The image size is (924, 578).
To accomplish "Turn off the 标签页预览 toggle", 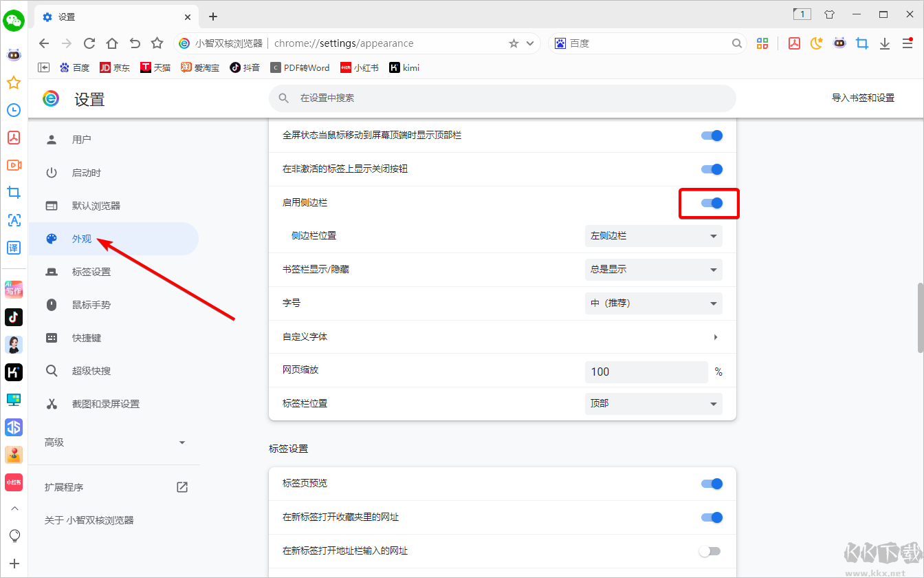I will coord(710,483).
